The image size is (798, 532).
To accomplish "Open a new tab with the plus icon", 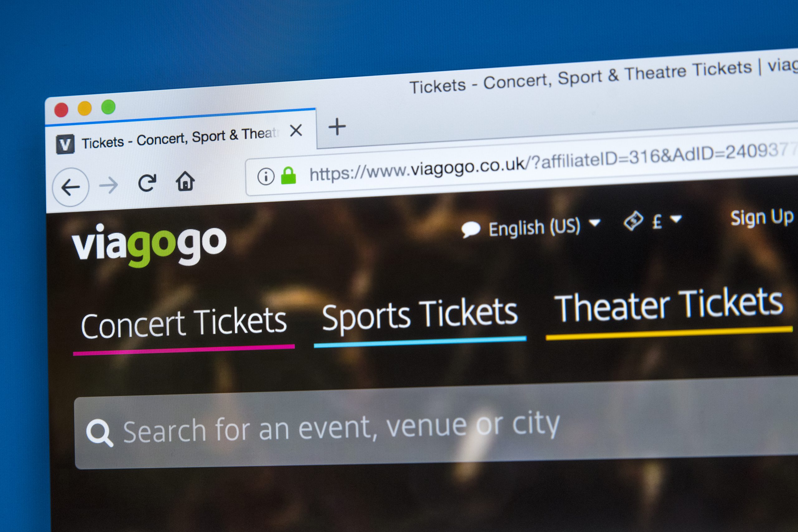I will point(337,127).
